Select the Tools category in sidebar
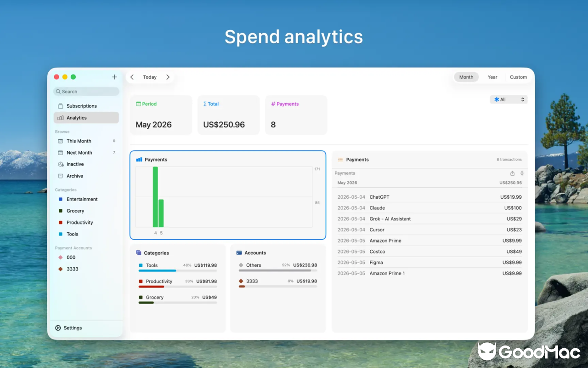Screen dimensions: 588x368 pos(86,234)
